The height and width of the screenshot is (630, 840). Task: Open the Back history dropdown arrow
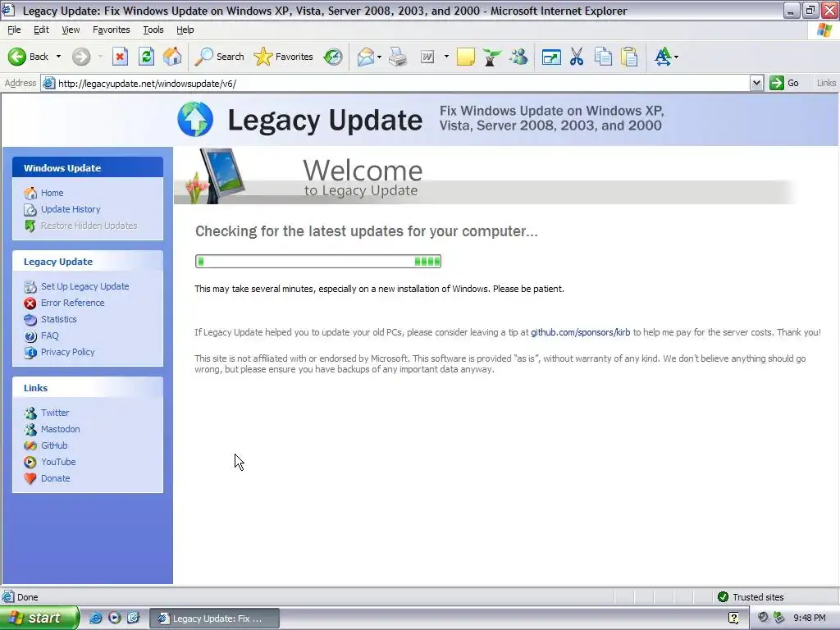point(58,57)
